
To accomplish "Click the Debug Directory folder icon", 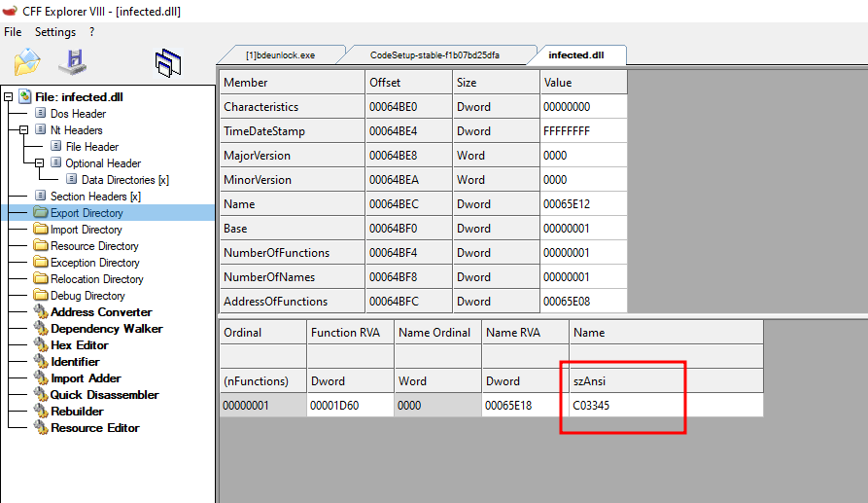I will click(x=41, y=296).
